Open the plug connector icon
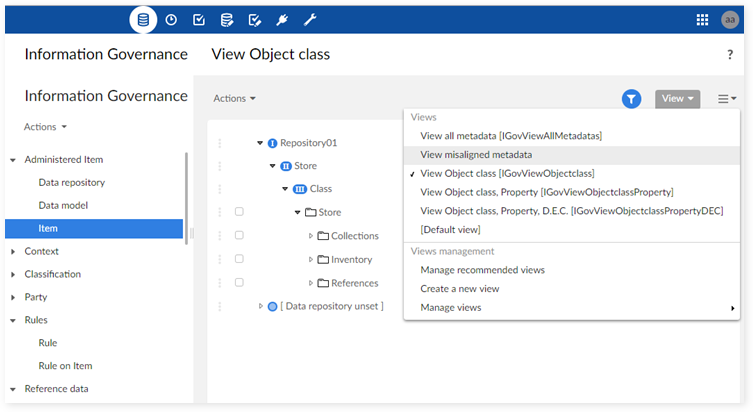Image resolution: width=753 pixels, height=412 pixels. [282, 19]
